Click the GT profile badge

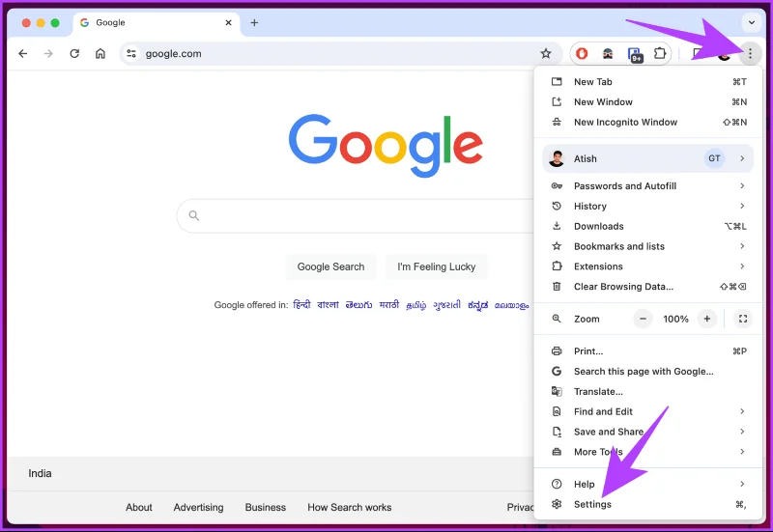click(x=714, y=158)
